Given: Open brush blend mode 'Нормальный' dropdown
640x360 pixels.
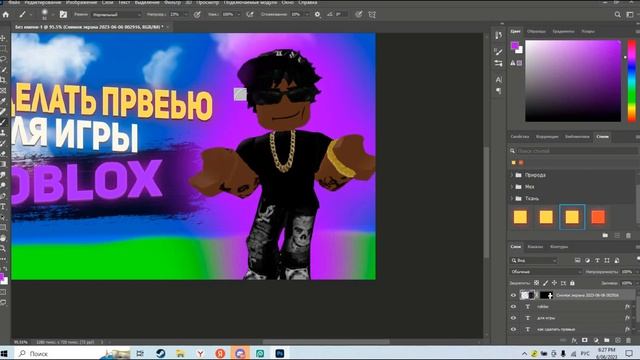Looking at the screenshot, I should 116,14.
